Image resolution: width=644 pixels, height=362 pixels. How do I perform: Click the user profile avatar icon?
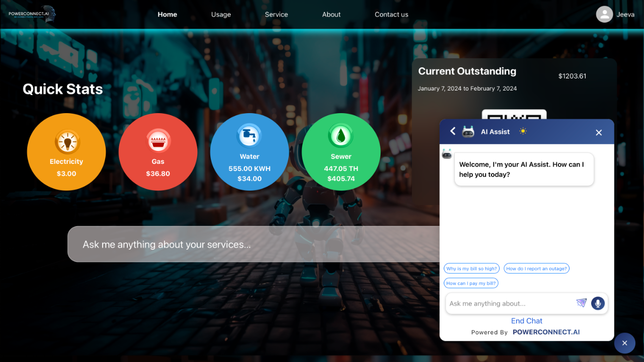[604, 14]
